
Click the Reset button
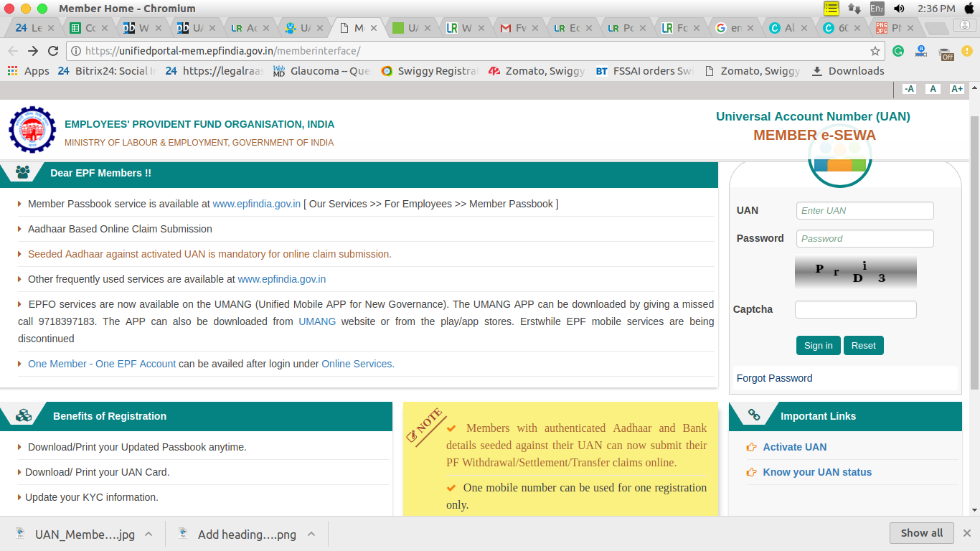pyautogui.click(x=863, y=346)
